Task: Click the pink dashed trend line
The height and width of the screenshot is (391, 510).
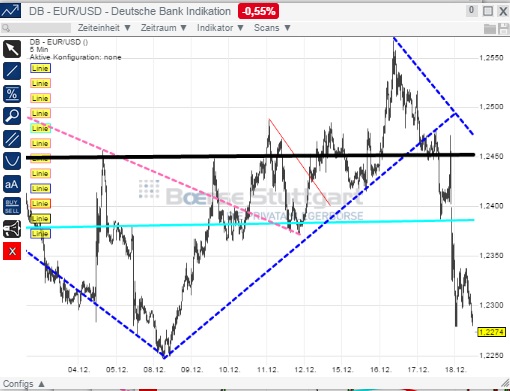Action: pos(163,176)
